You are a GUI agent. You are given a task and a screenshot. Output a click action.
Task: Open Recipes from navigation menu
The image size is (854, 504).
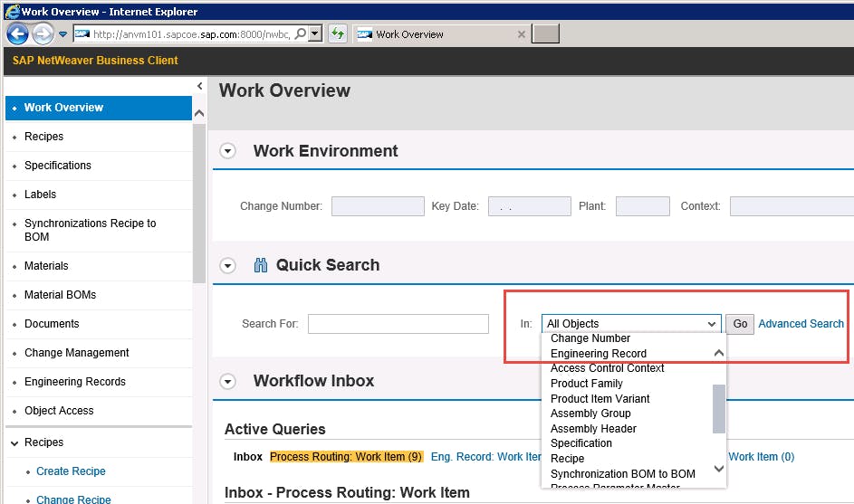[x=99, y=137]
